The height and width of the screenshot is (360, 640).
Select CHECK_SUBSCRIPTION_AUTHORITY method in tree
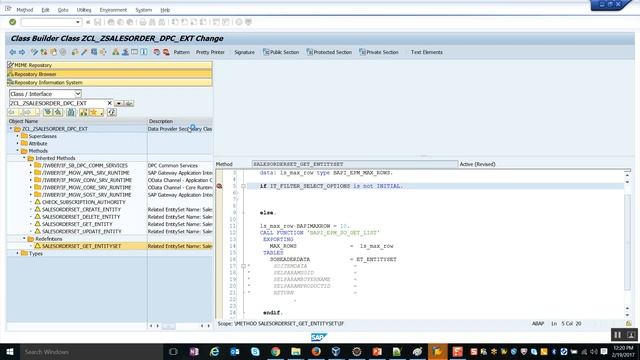[84, 202]
